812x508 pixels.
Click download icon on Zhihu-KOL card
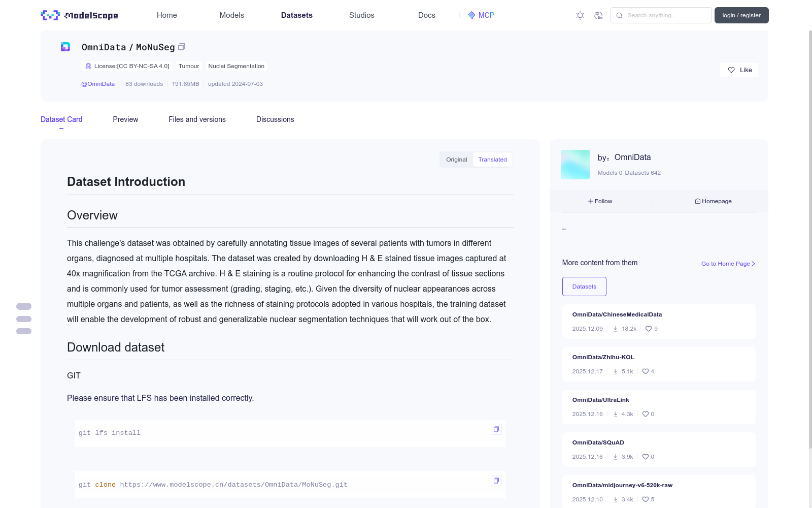coord(616,371)
